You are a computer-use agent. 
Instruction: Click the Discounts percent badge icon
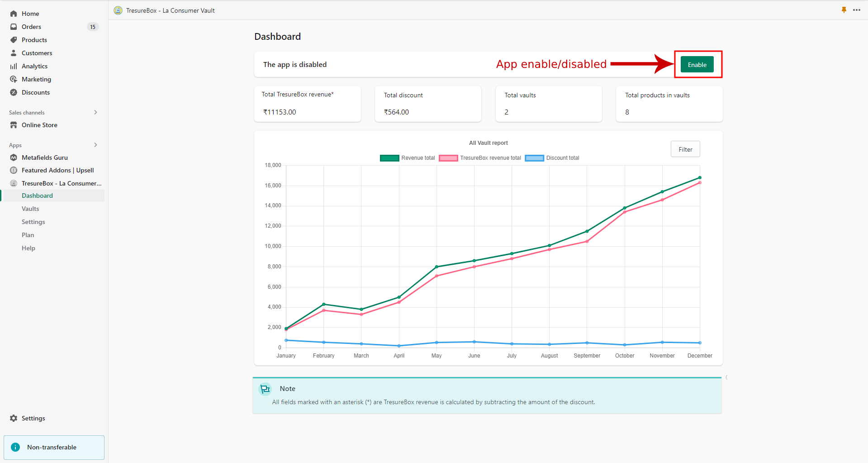[x=14, y=92]
